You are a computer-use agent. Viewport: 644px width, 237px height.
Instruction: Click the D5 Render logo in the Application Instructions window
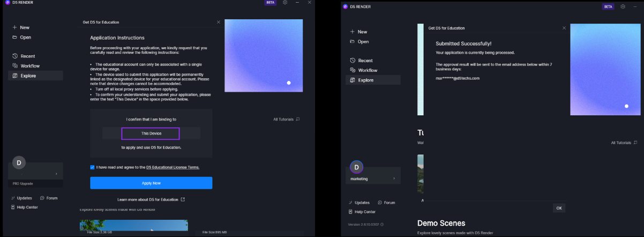click(8, 3)
